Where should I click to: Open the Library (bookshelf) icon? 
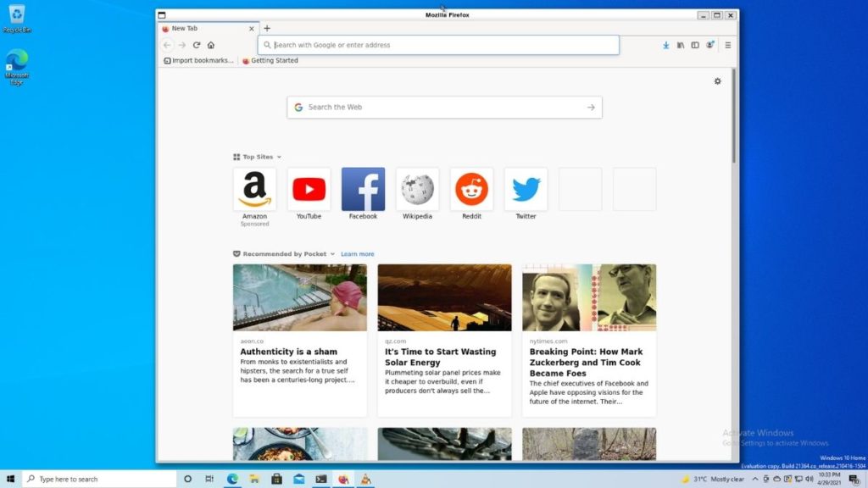pos(681,45)
